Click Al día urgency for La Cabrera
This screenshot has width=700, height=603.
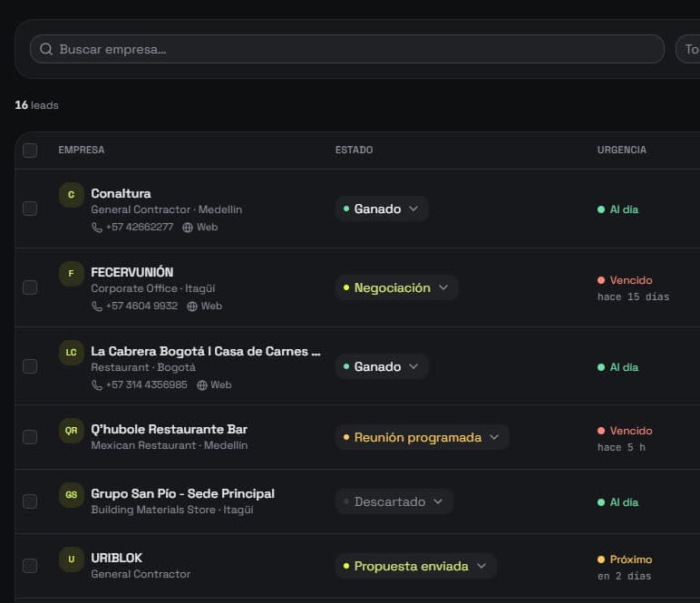tap(617, 367)
